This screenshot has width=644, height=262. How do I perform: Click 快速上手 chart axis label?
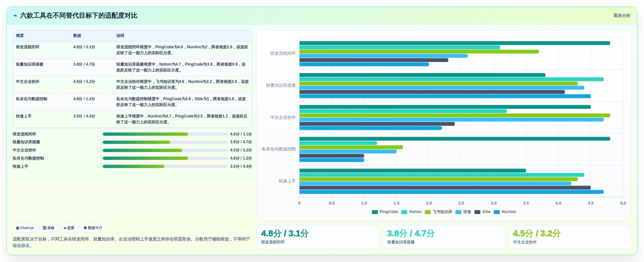(287, 181)
